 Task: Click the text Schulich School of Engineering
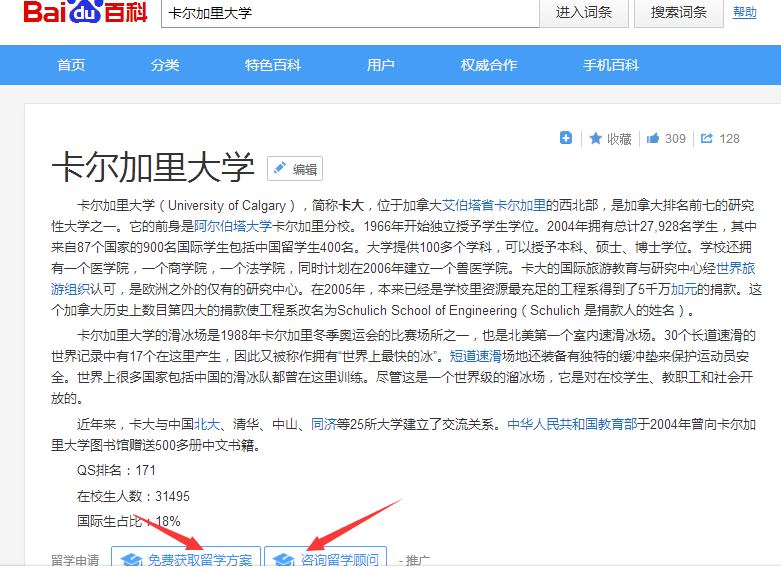[427, 310]
